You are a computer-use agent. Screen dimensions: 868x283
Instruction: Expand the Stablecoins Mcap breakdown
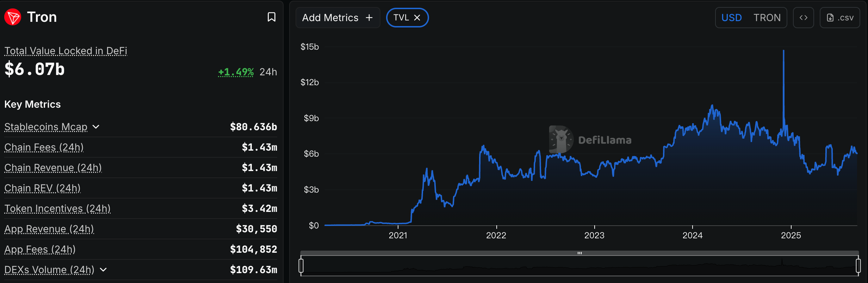(96, 127)
